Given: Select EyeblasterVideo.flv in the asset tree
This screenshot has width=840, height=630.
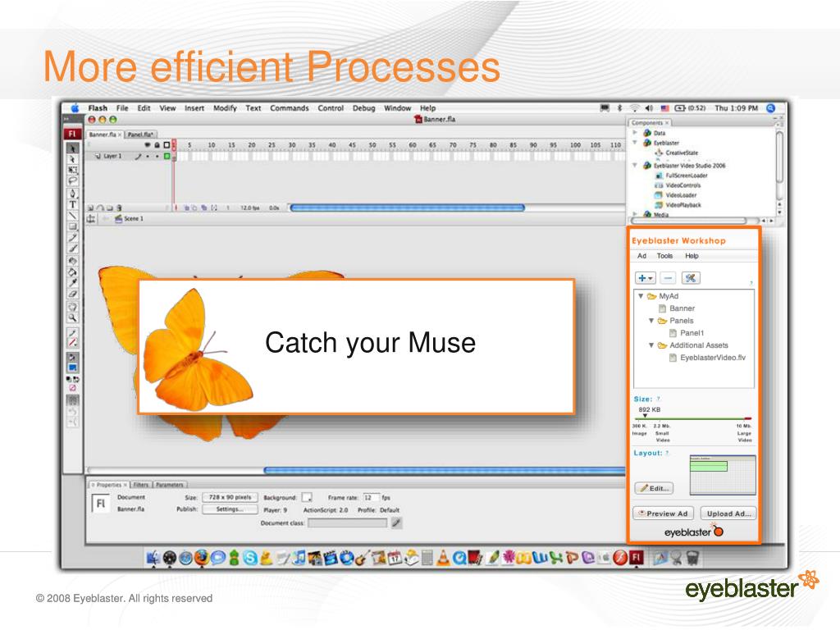Looking at the screenshot, I should coord(713,358).
